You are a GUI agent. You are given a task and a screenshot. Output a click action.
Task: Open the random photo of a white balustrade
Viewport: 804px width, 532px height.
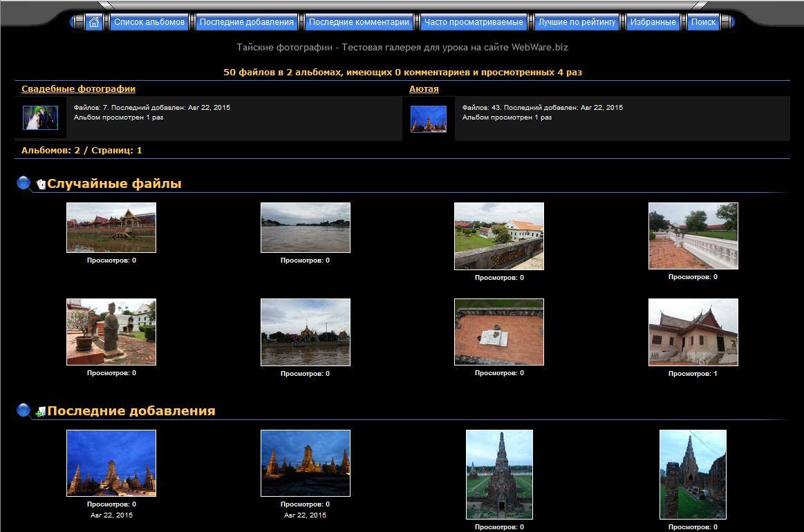[693, 236]
